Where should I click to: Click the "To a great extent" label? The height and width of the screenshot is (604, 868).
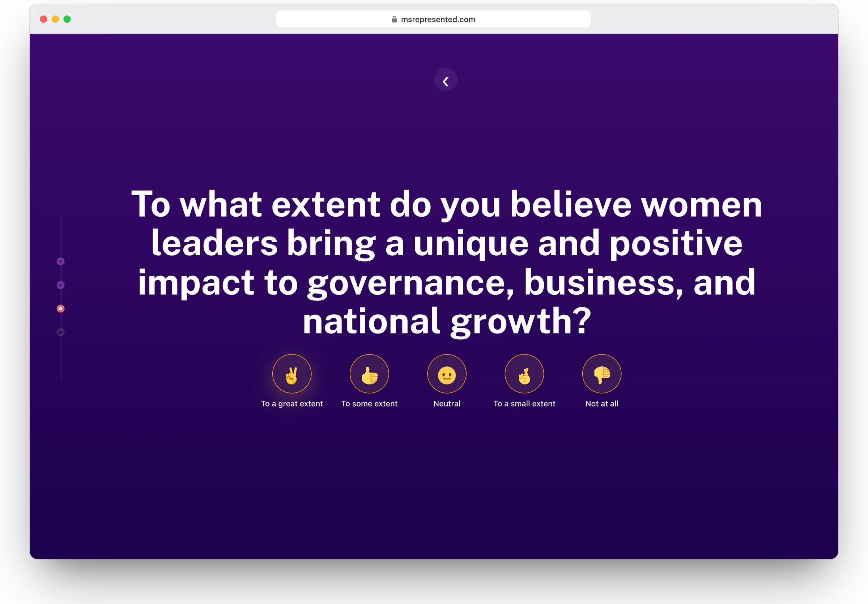click(x=292, y=404)
